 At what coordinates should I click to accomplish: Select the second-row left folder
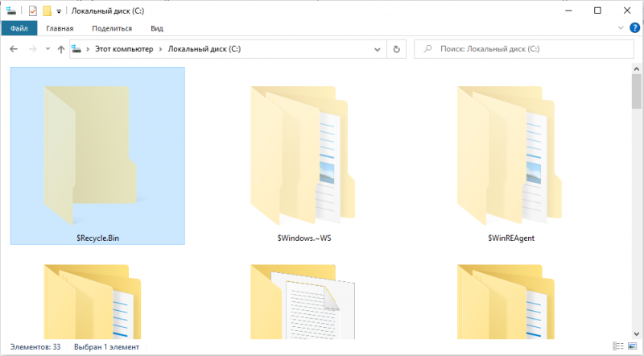coord(93,302)
